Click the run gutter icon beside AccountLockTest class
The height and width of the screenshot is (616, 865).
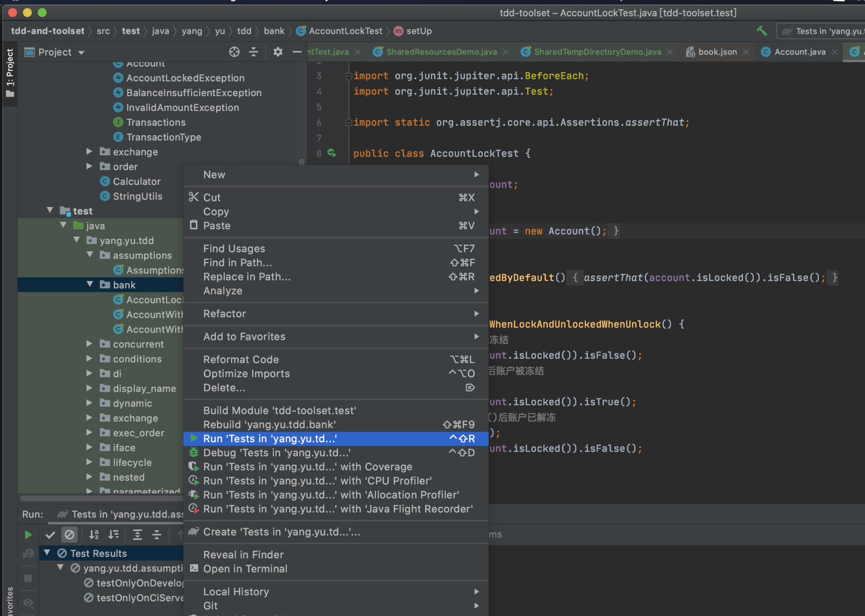tap(332, 153)
